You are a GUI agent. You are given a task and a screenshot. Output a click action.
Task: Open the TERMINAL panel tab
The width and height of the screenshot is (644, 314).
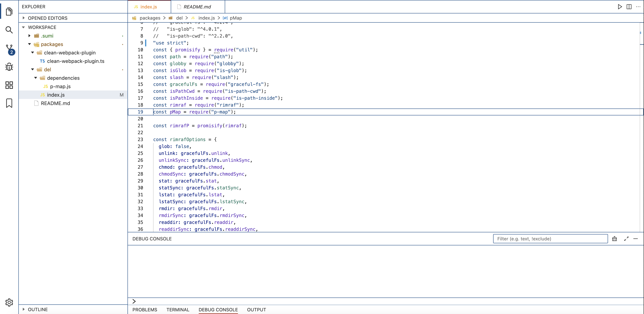click(x=178, y=310)
